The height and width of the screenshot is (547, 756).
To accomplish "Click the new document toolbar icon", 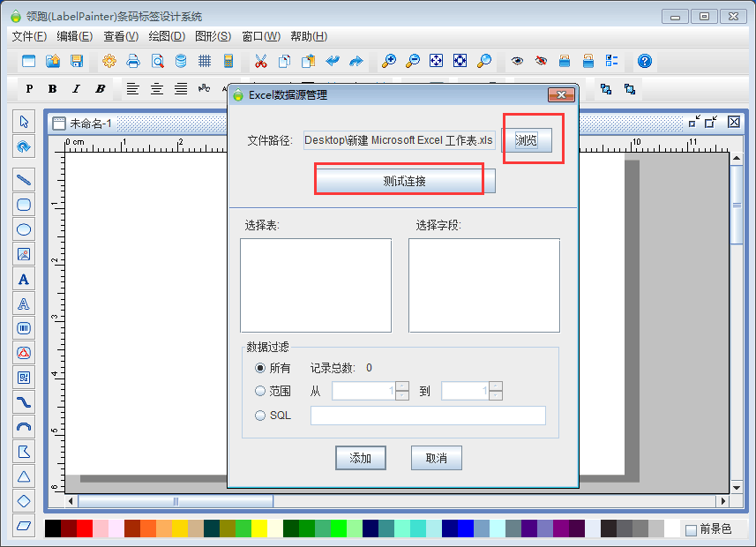I will pos(29,61).
